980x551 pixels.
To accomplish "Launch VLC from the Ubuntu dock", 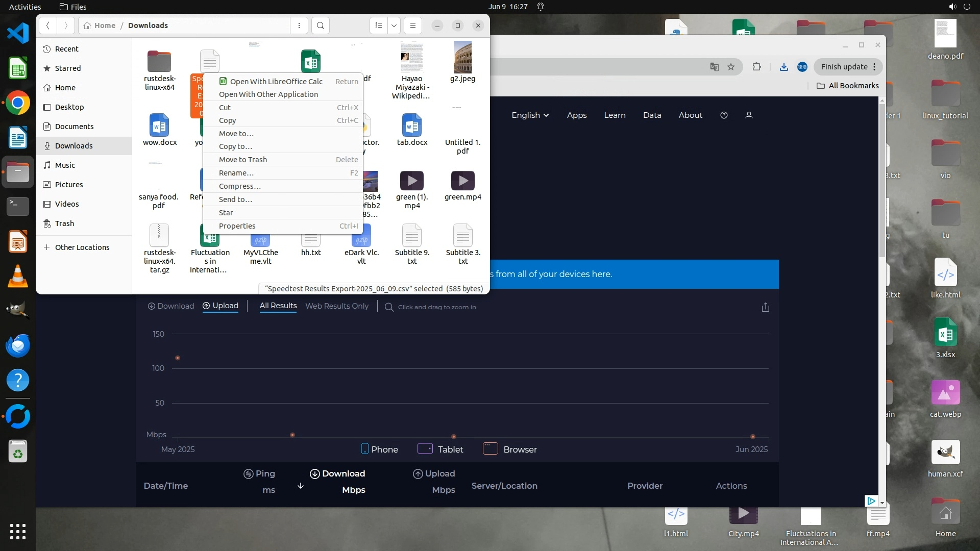I will tap(17, 276).
